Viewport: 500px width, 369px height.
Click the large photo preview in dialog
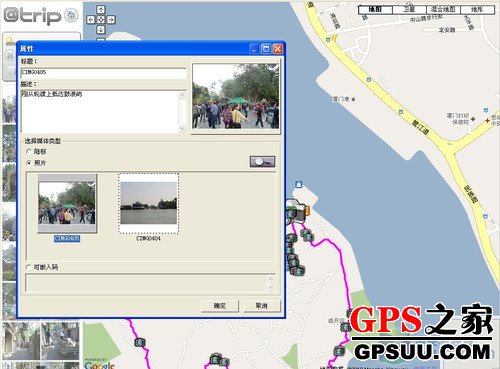point(236,96)
